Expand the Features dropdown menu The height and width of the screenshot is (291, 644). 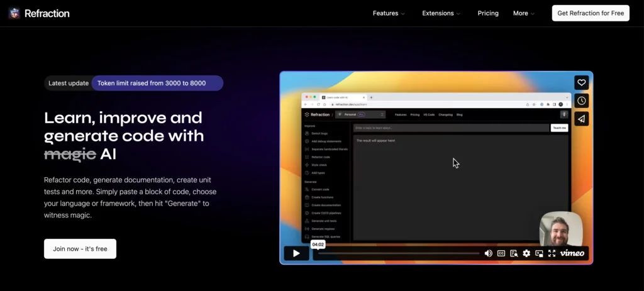coord(389,13)
